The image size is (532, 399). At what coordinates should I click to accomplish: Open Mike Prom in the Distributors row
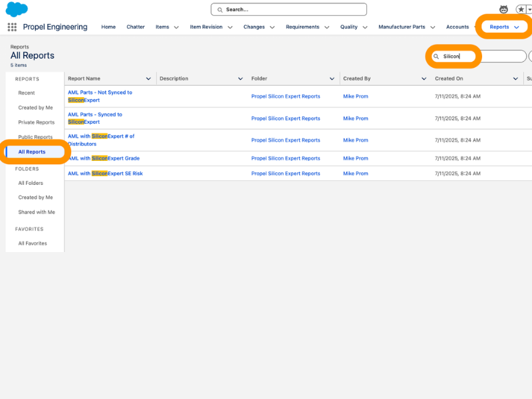click(x=356, y=140)
